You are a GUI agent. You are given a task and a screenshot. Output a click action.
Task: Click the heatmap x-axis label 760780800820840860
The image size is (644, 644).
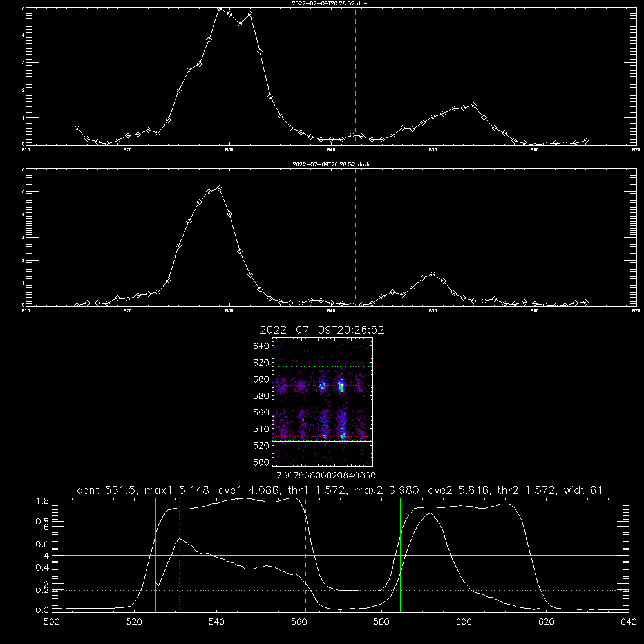click(326, 476)
